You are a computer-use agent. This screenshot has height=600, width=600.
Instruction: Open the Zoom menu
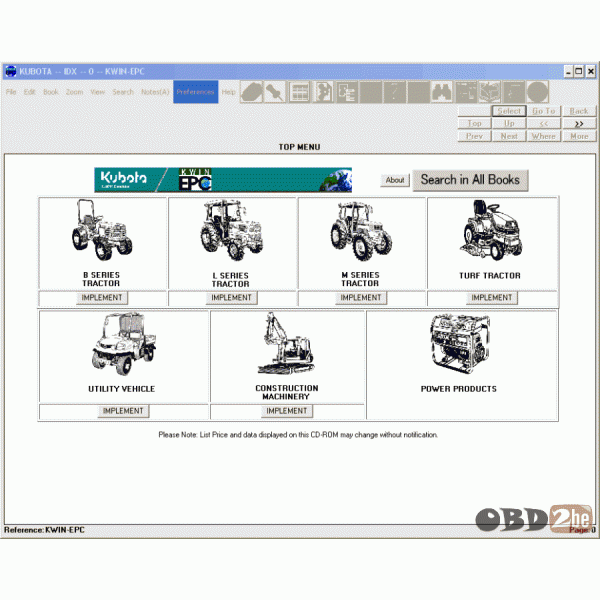pos(74,92)
